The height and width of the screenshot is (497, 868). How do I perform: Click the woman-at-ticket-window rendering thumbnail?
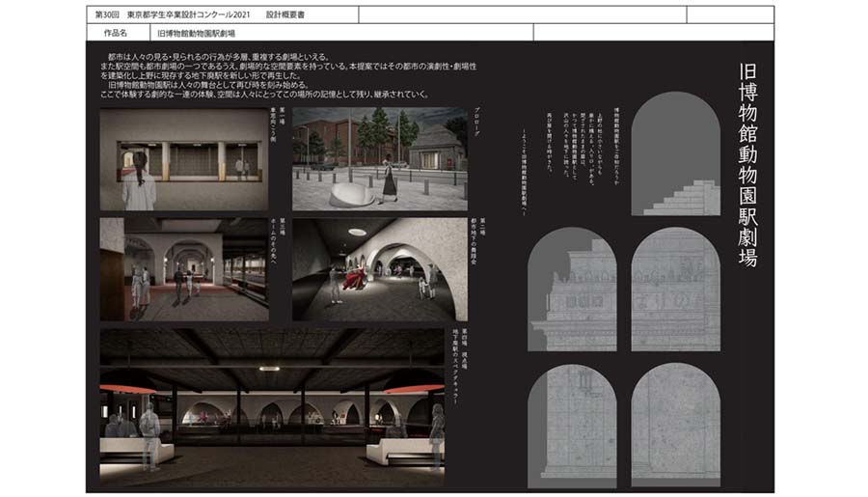[183, 159]
